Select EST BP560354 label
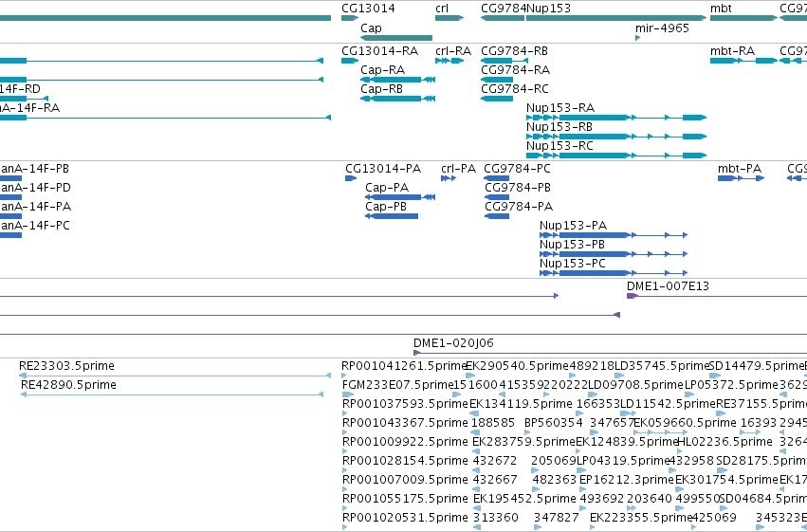 (554, 423)
